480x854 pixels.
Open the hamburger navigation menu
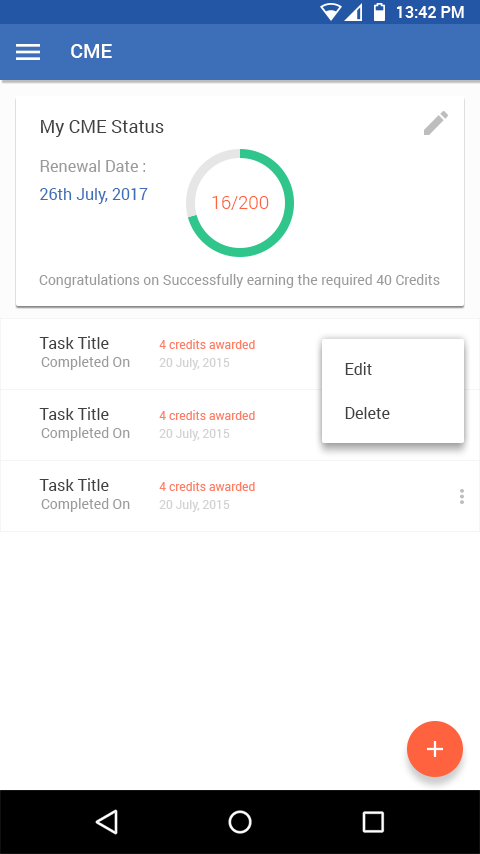click(28, 52)
